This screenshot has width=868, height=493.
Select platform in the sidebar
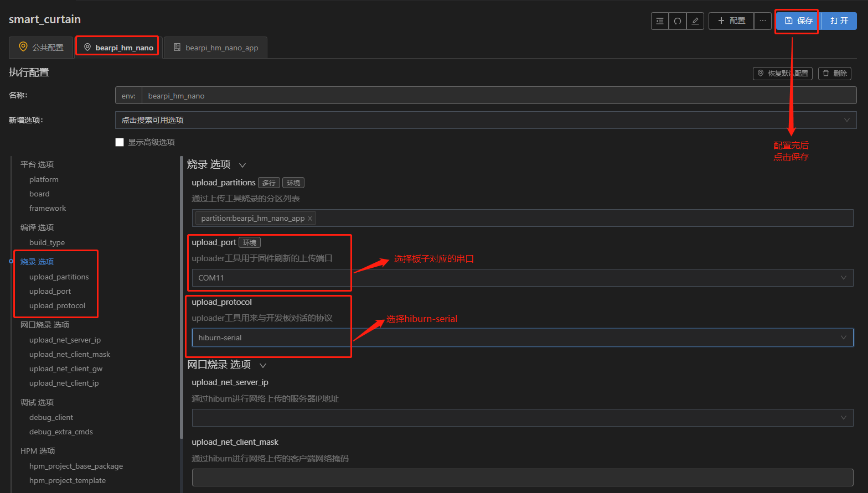click(44, 180)
